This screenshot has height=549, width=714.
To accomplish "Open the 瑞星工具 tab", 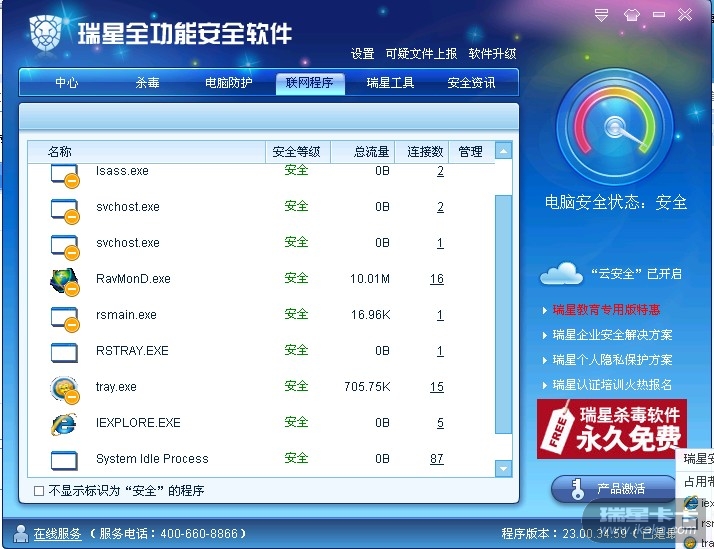I will coord(390,82).
